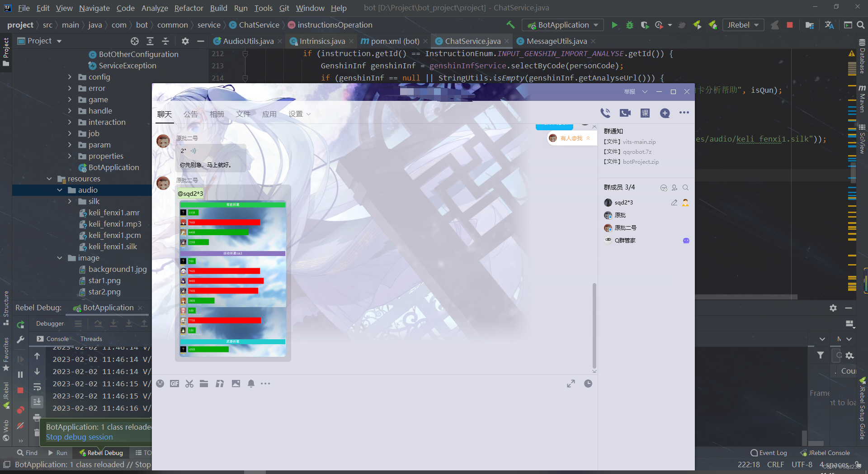Click the Find tool window button

(x=27, y=453)
